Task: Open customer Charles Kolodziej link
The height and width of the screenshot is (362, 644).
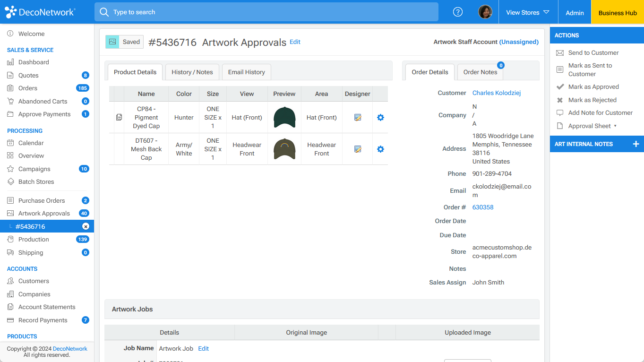Action: pos(496,93)
